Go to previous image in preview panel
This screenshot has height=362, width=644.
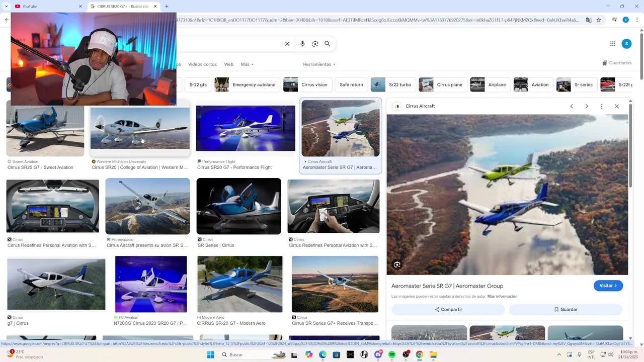[x=572, y=106]
